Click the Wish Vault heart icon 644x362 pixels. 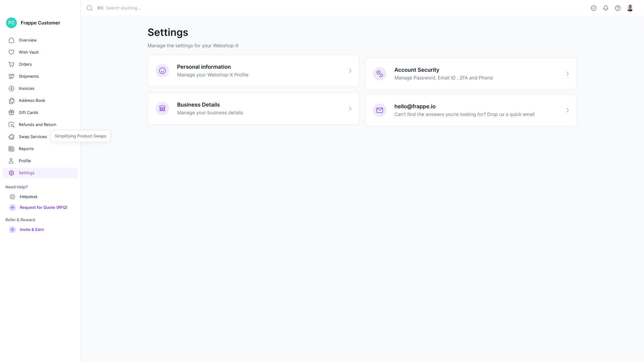tap(11, 52)
